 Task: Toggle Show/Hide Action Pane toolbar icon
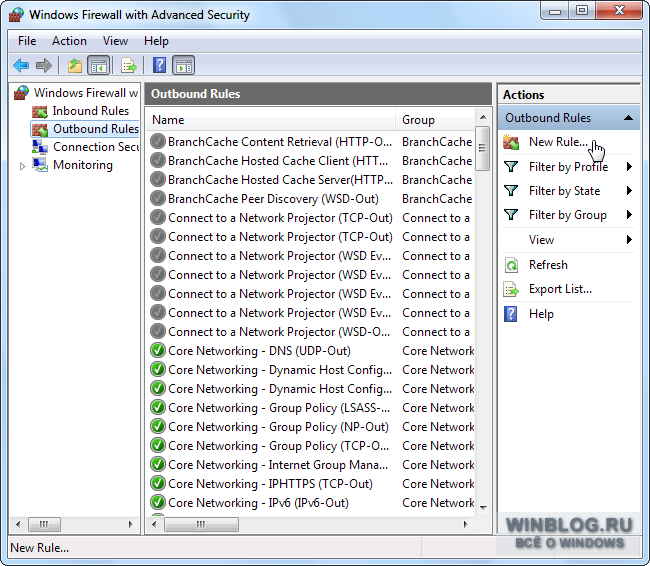[x=184, y=66]
